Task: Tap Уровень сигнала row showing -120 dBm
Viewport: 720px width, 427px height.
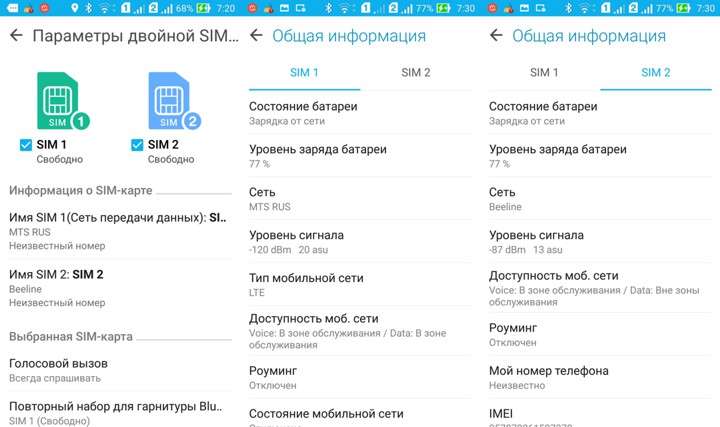Action: [360, 242]
